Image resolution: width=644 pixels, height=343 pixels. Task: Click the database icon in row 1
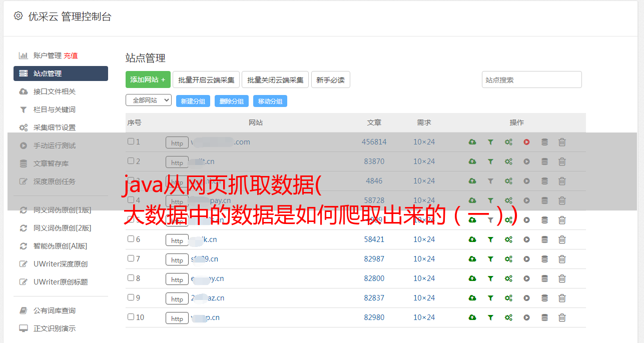[x=544, y=142]
